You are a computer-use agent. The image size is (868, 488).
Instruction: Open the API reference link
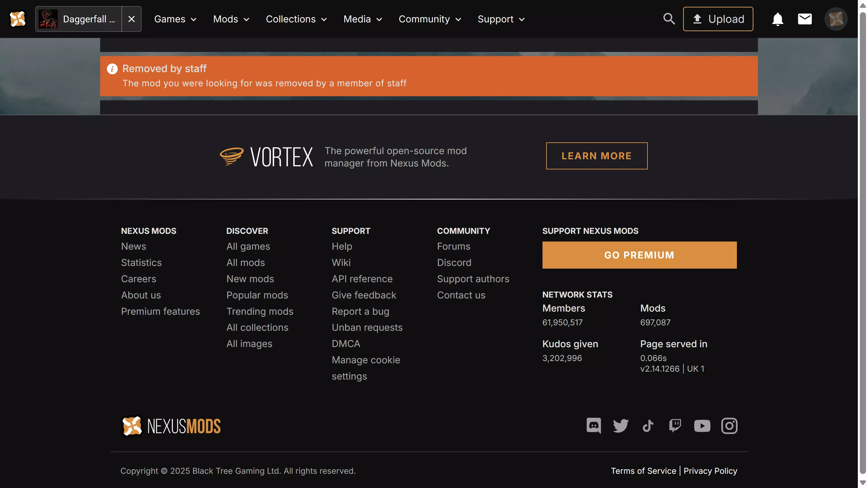362,279
